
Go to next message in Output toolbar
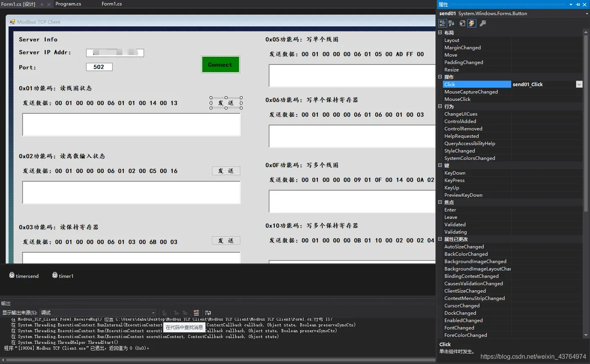(x=185, y=313)
